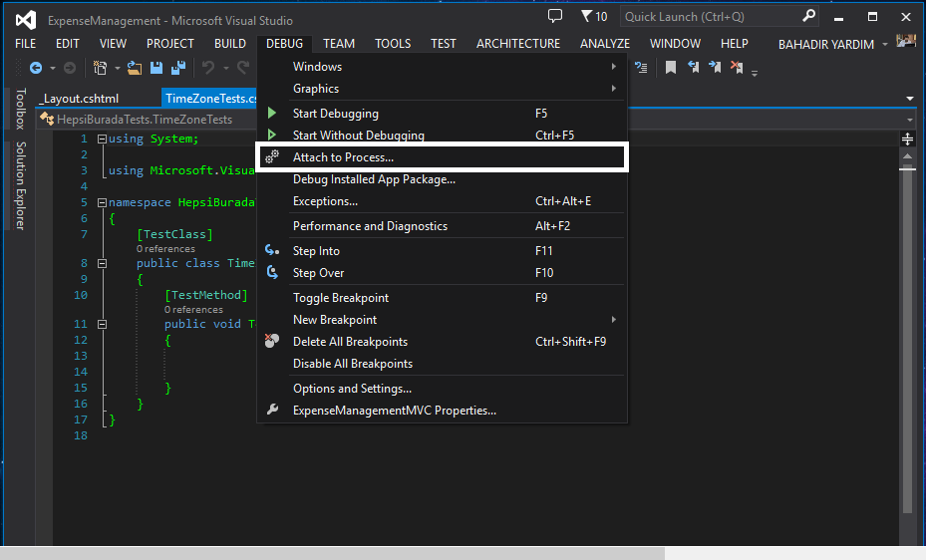926x560 pixels.
Task: Collapse the class block on line 8
Action: tap(102, 263)
